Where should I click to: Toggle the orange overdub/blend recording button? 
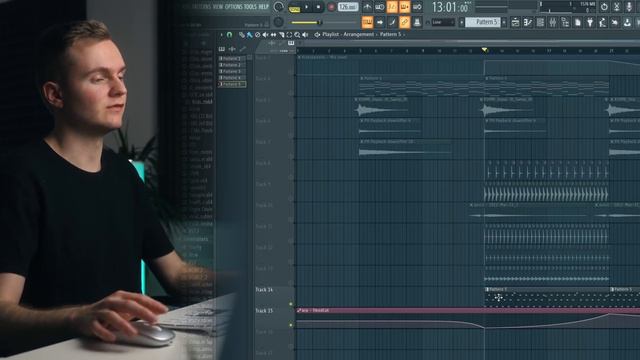click(x=404, y=7)
